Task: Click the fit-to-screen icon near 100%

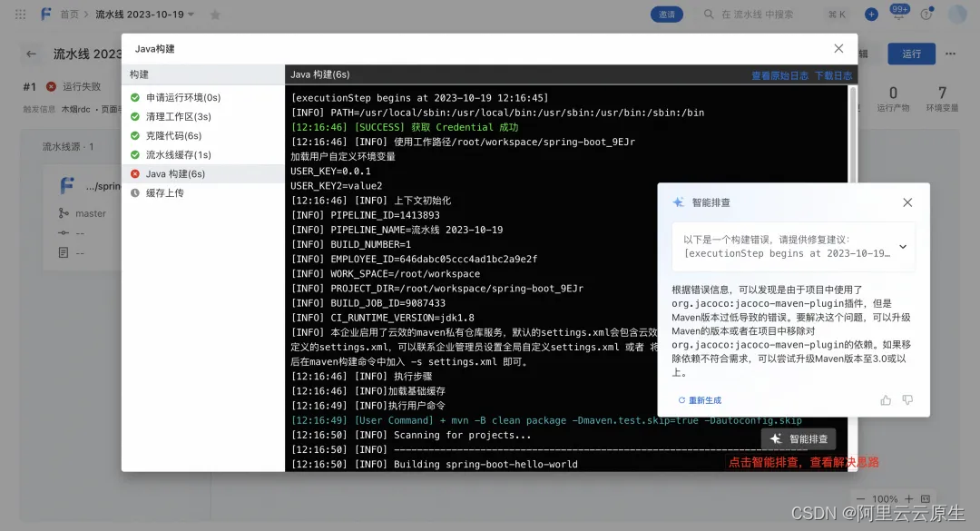Action: (926, 499)
